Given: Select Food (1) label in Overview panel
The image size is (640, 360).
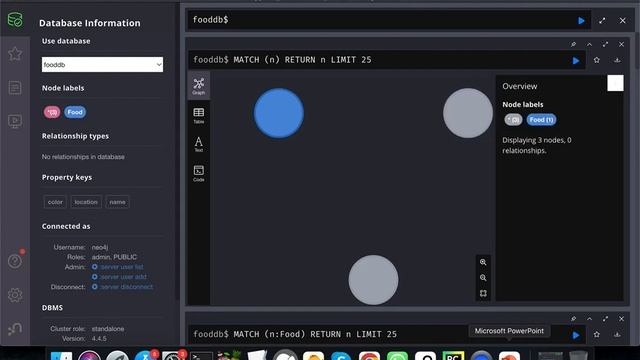Looking at the screenshot, I should [541, 120].
